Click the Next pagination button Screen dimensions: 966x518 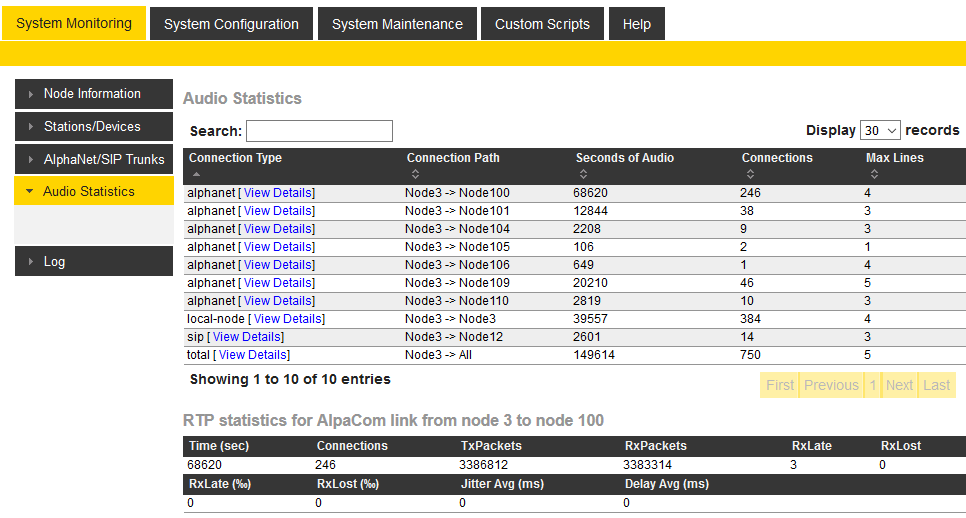899,385
